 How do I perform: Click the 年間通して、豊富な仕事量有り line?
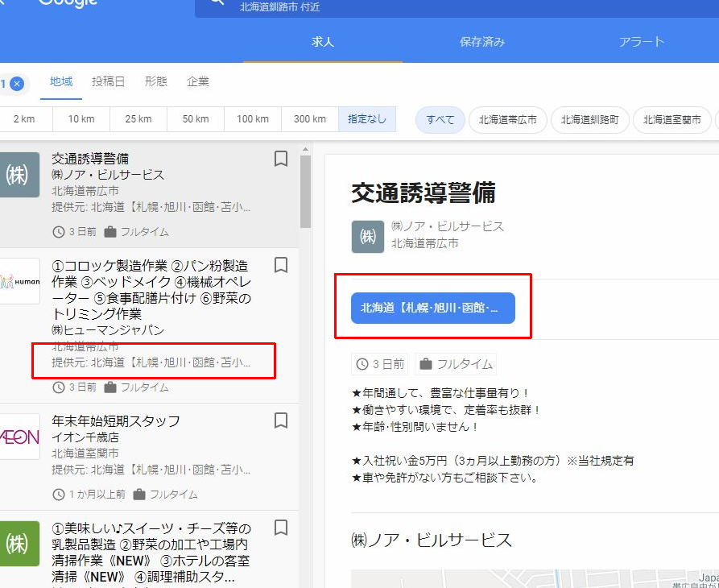(x=440, y=393)
